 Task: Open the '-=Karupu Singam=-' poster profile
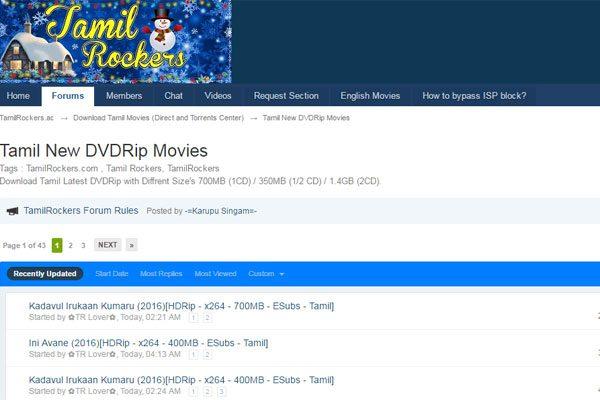(x=220, y=211)
